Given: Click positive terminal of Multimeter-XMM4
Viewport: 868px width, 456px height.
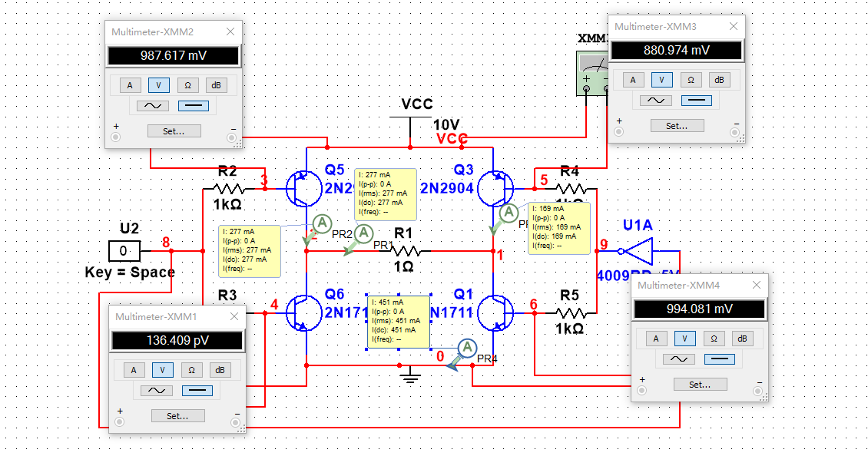Looking at the screenshot, I should pos(641,391).
